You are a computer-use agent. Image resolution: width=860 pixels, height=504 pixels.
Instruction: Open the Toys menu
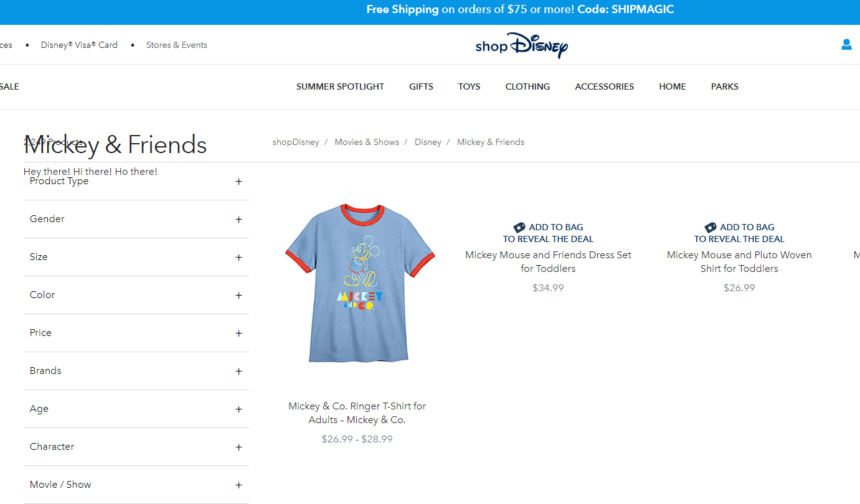[469, 86]
